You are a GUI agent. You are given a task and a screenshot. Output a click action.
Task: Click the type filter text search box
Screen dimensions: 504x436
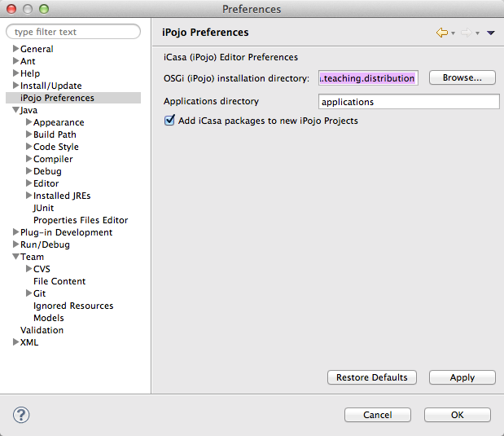[73, 32]
